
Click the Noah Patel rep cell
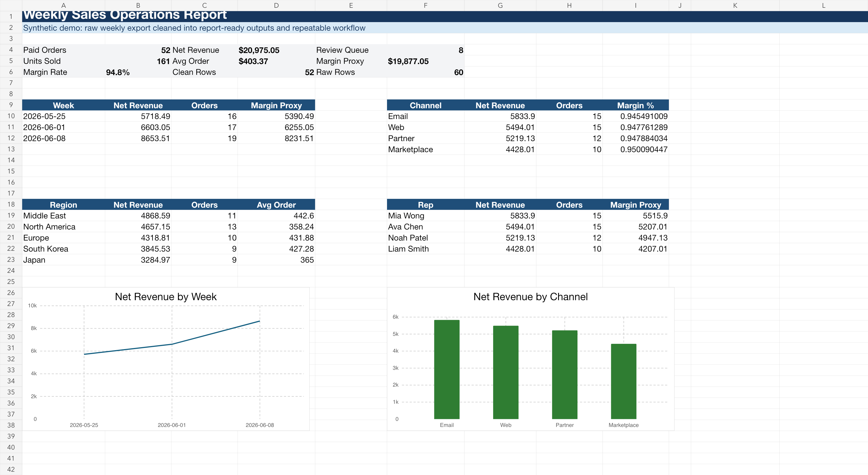426,238
